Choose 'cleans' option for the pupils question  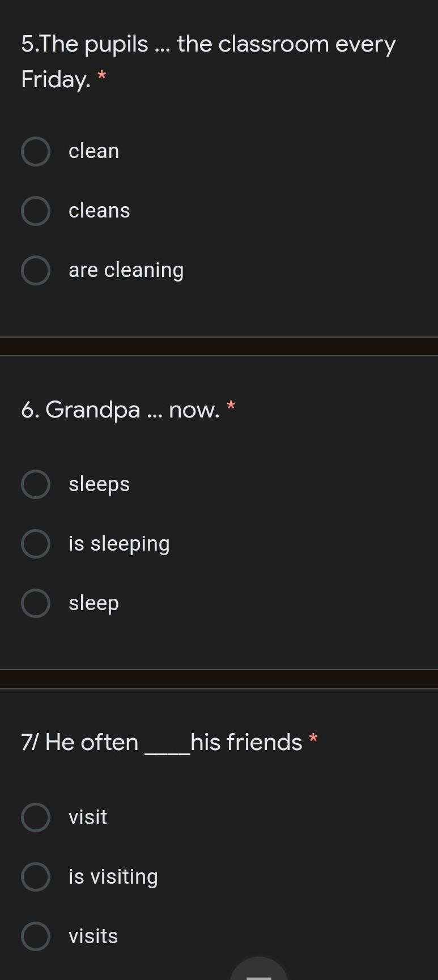(x=36, y=211)
